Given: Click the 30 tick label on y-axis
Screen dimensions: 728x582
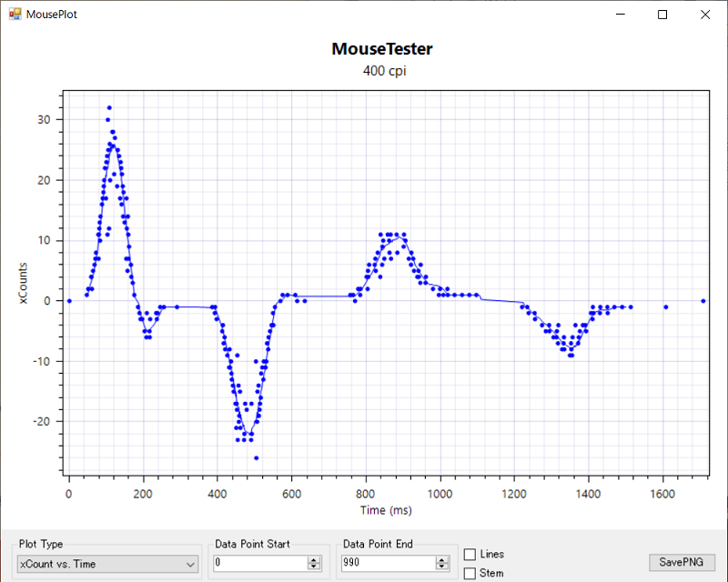Looking at the screenshot, I should point(44,120).
